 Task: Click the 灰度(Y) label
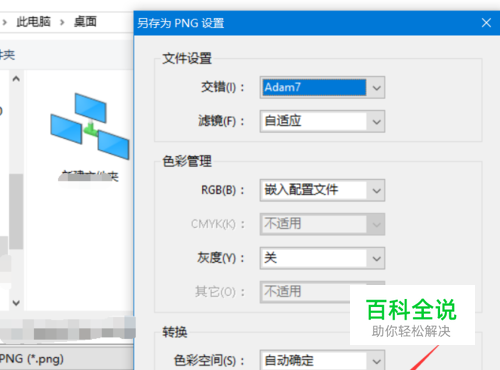pos(221,258)
